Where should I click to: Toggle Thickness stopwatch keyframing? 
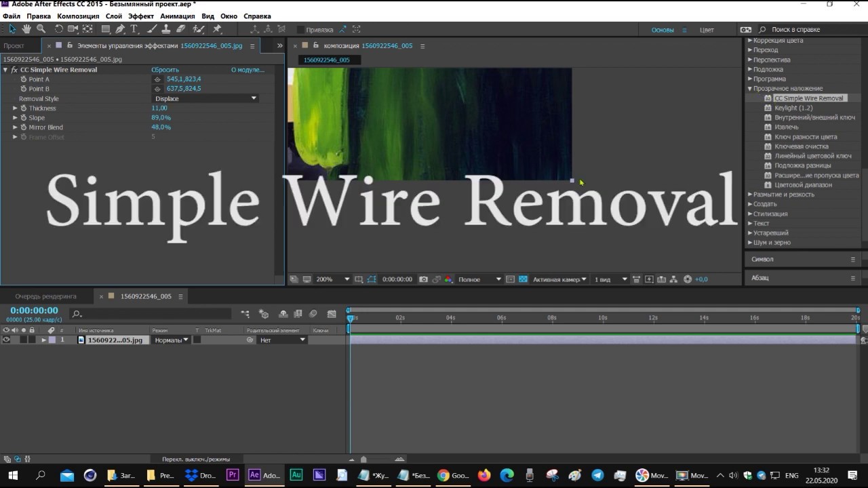coord(23,108)
